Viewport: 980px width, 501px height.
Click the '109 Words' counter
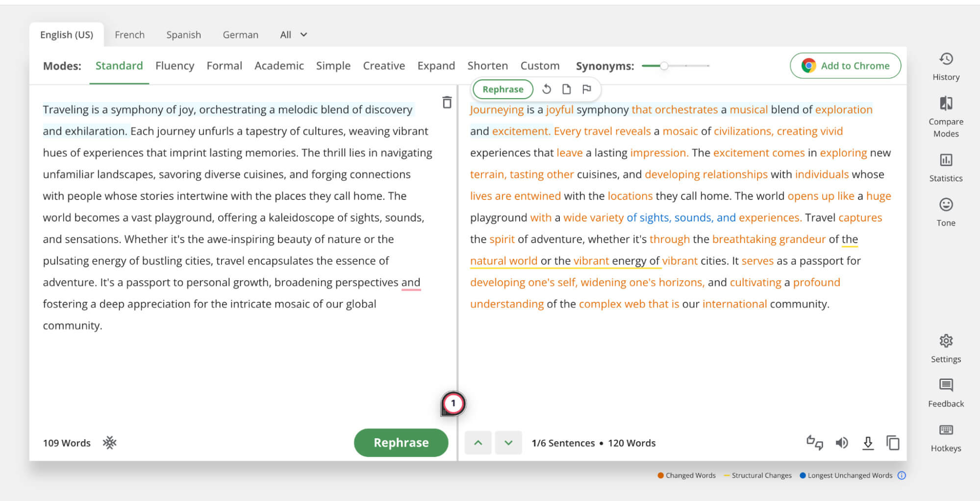(67, 443)
